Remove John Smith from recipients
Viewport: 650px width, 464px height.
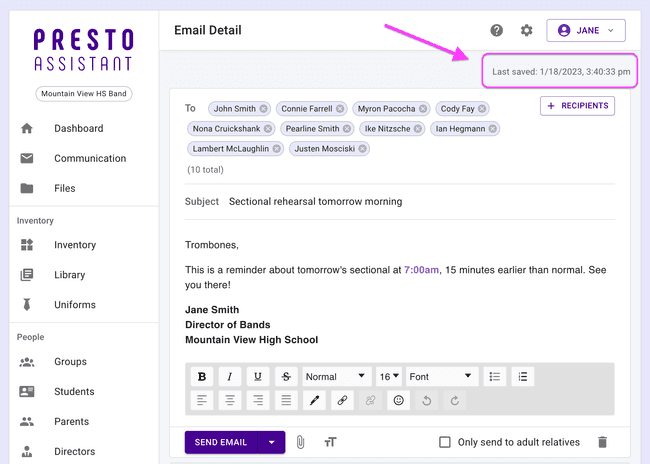click(x=264, y=109)
